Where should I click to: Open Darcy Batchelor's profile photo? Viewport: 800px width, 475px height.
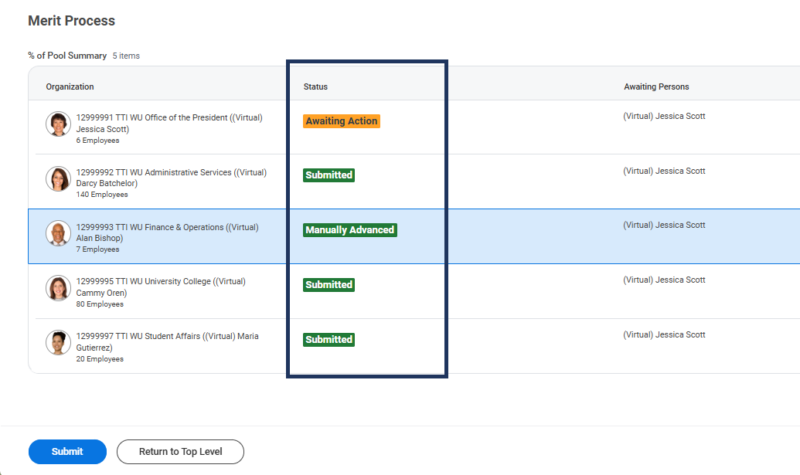58,179
